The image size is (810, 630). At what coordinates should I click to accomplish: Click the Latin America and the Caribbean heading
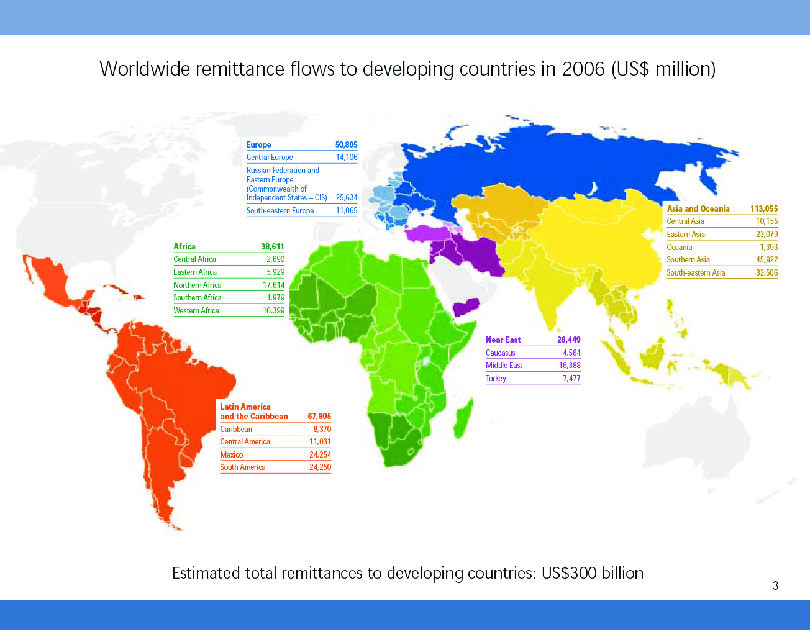click(255, 411)
